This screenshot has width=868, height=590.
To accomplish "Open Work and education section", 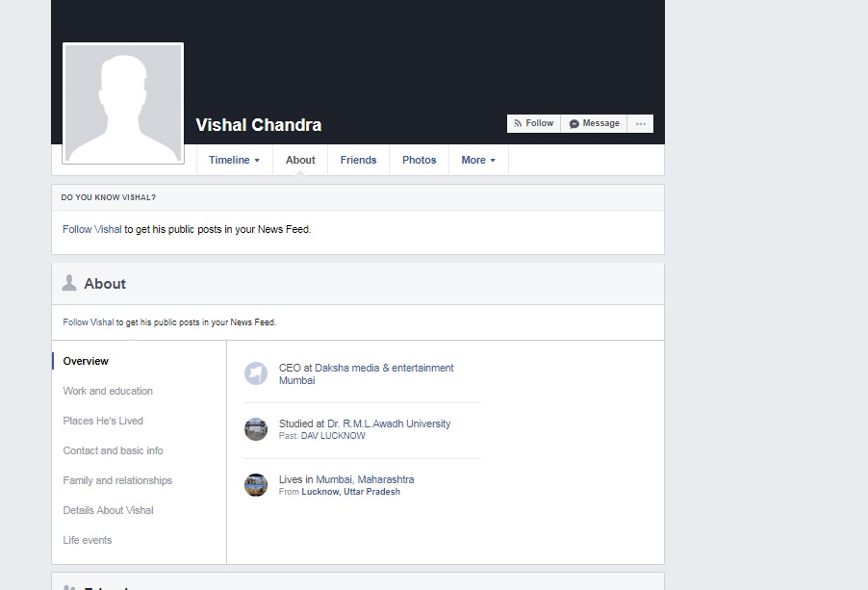I will [x=108, y=391].
